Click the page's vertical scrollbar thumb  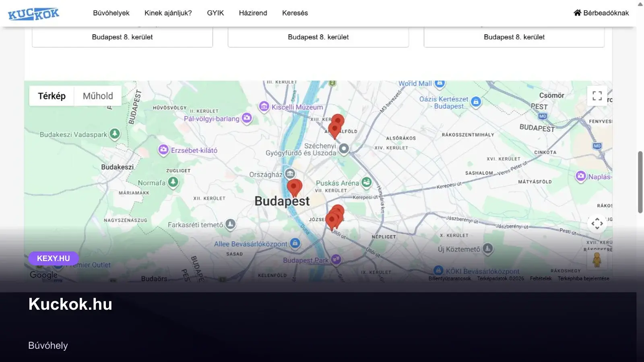[640, 182]
